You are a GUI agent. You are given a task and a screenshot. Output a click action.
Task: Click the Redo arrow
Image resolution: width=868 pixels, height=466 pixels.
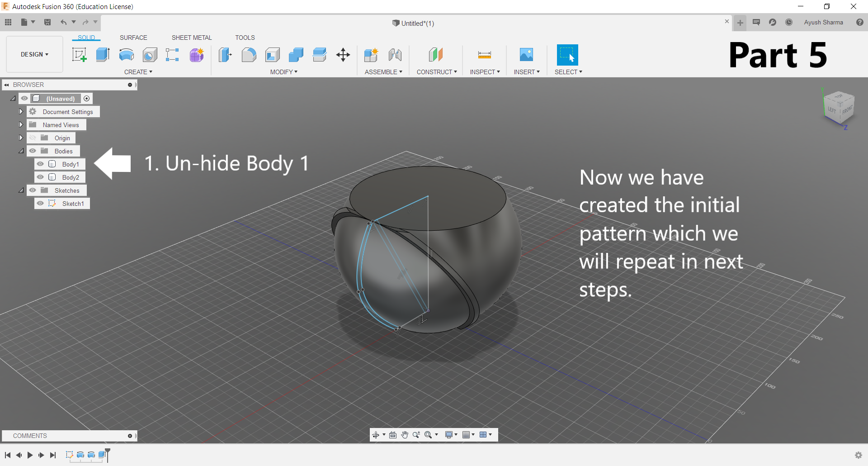(x=85, y=22)
